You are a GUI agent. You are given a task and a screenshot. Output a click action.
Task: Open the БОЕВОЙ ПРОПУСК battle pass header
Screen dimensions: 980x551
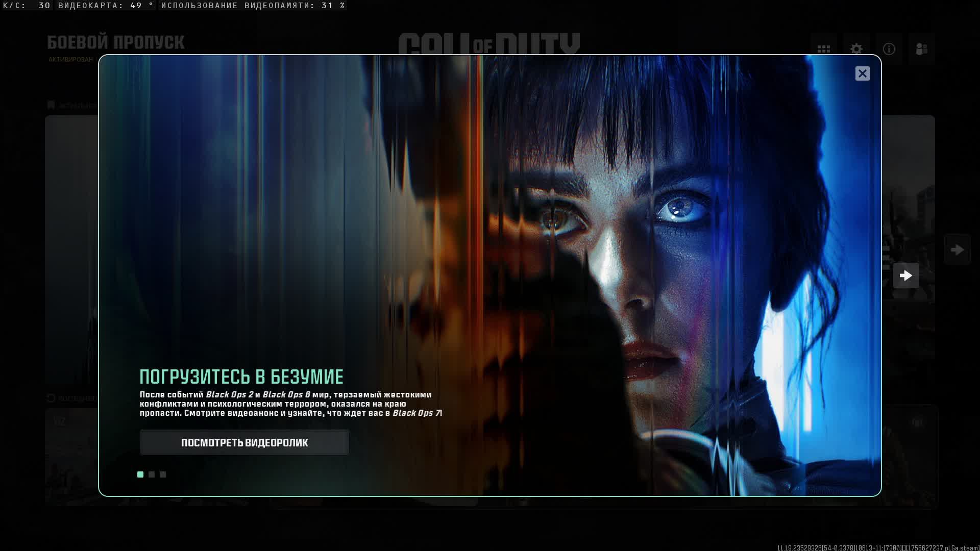[115, 42]
